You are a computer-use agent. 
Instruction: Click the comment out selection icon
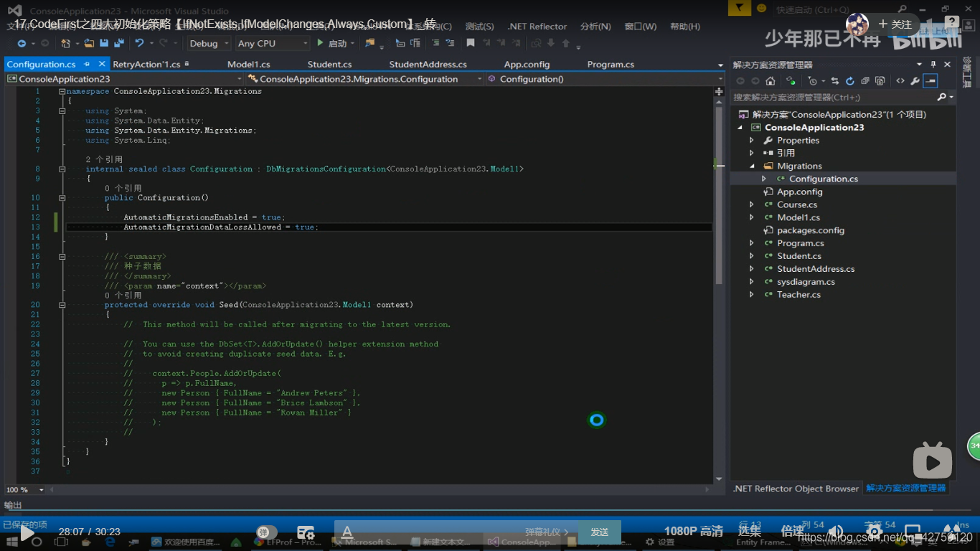tap(435, 43)
